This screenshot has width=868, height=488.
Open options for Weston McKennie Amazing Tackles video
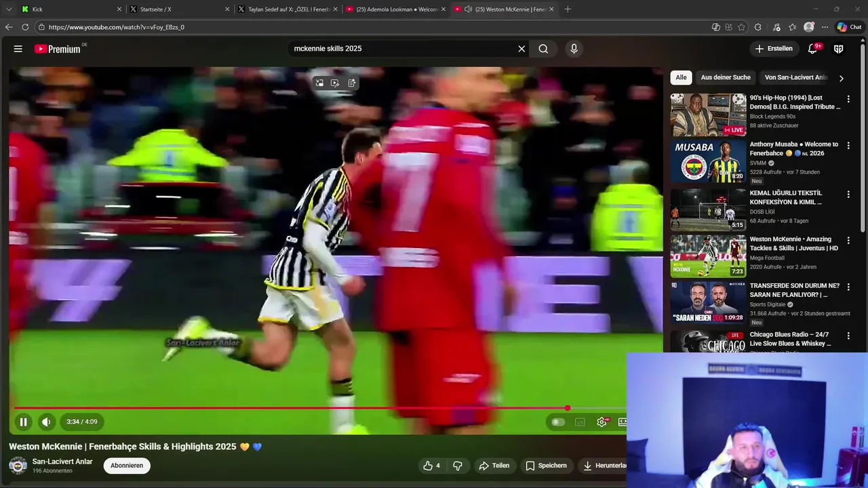pyautogui.click(x=848, y=241)
